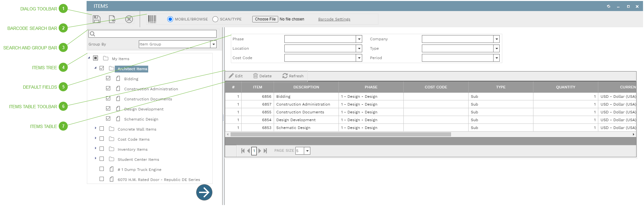This screenshot has width=644, height=206.
Task: Uncheck the Bidding checkbox
Action: click(108, 78)
